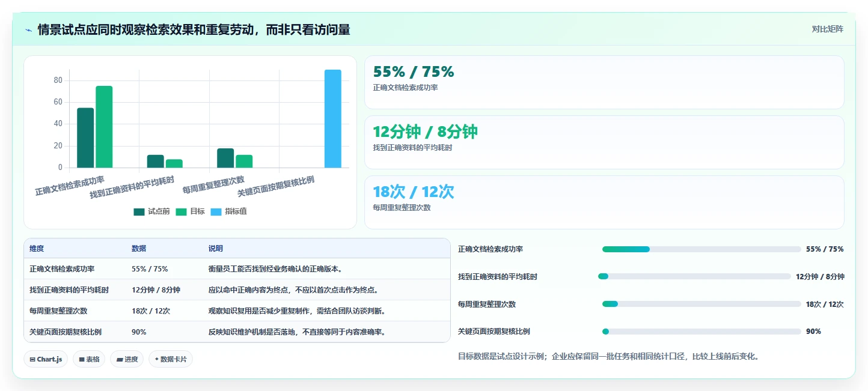Click progress row label 每周重复整理次数
The height and width of the screenshot is (391, 868).
487,305
